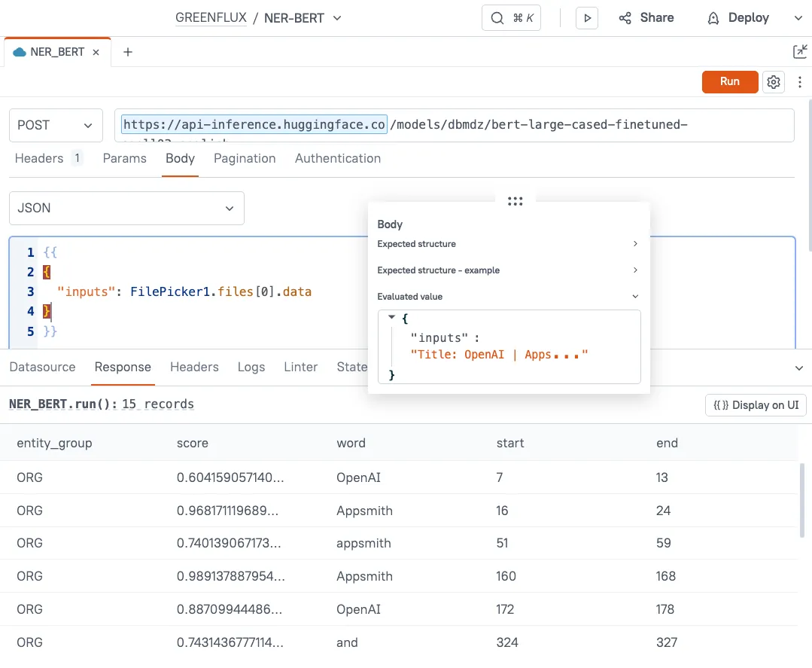The height and width of the screenshot is (668, 812).
Task: Switch to the Headers request tab
Action: 39,158
